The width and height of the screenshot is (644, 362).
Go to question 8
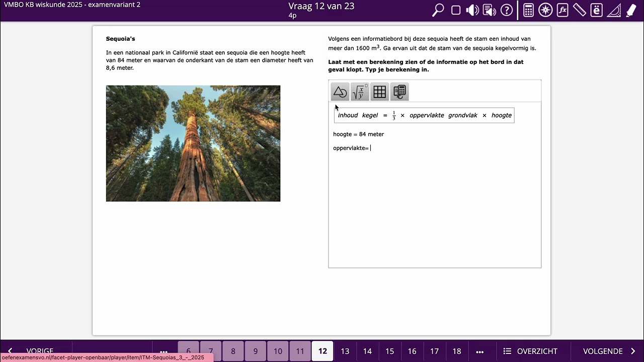pyautogui.click(x=233, y=351)
